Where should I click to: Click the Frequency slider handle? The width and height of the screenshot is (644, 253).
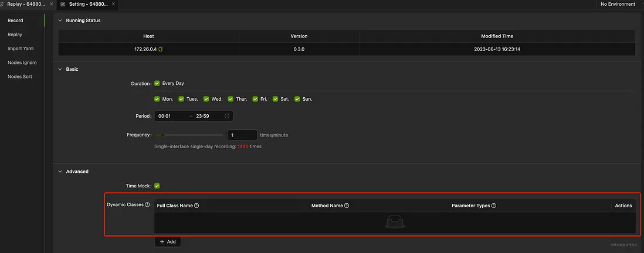click(x=162, y=135)
